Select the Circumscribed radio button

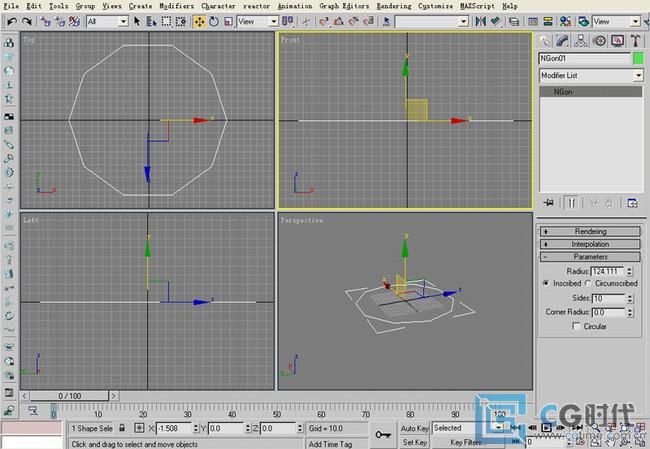(x=588, y=283)
